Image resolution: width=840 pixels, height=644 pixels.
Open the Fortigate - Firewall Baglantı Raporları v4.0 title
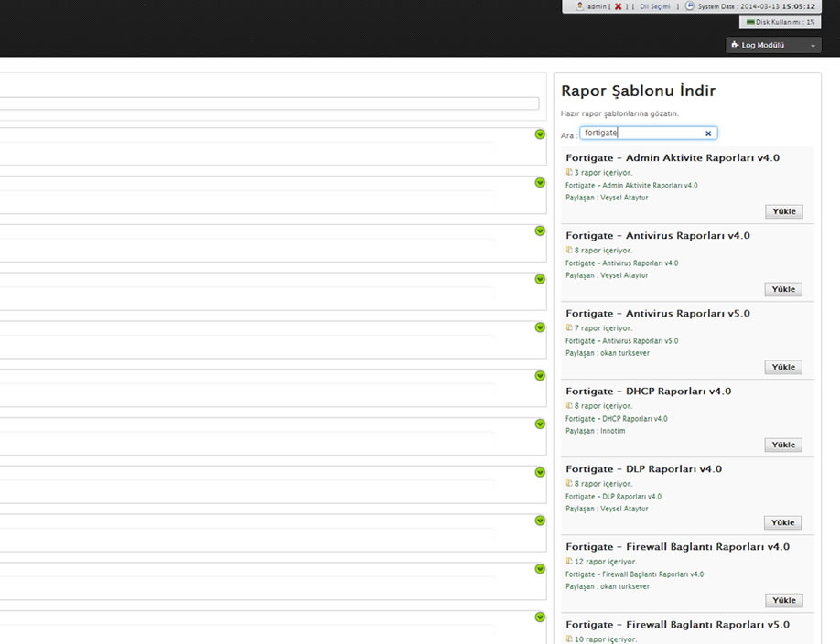point(678,546)
